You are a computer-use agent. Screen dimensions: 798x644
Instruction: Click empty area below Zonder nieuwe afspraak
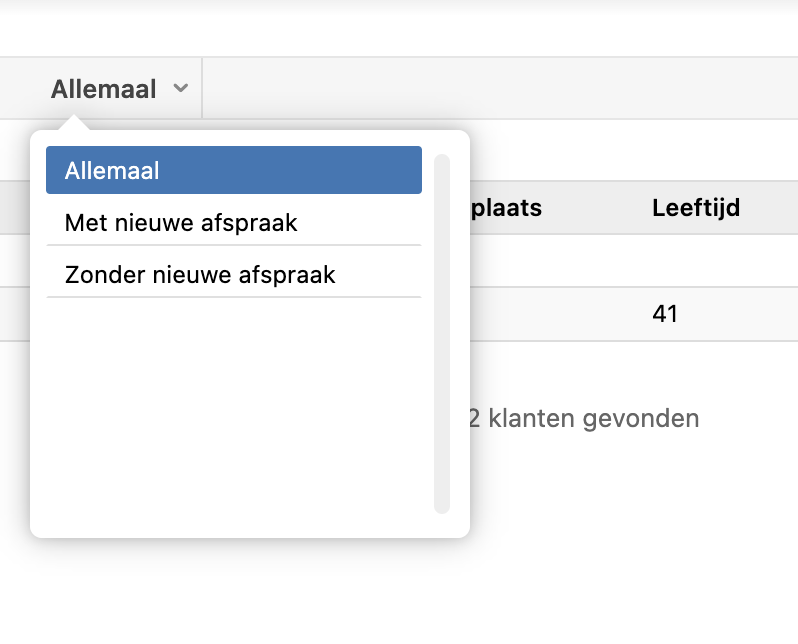click(233, 400)
